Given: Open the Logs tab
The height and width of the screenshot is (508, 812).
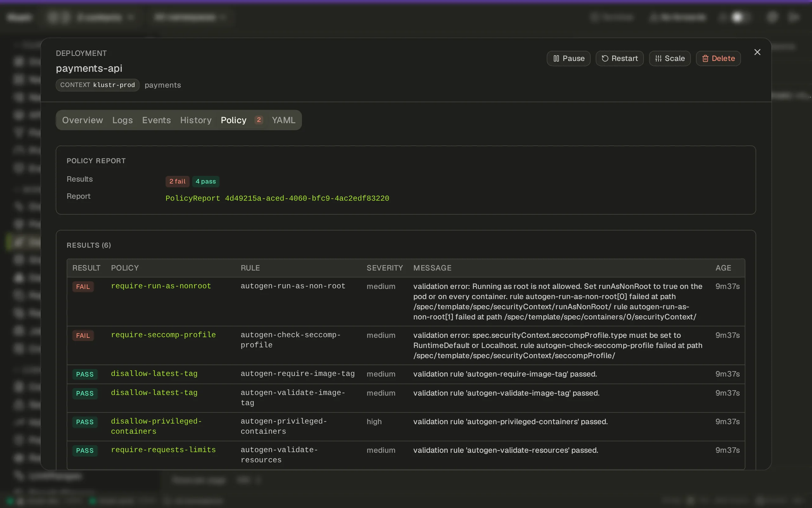Looking at the screenshot, I should coord(122,120).
